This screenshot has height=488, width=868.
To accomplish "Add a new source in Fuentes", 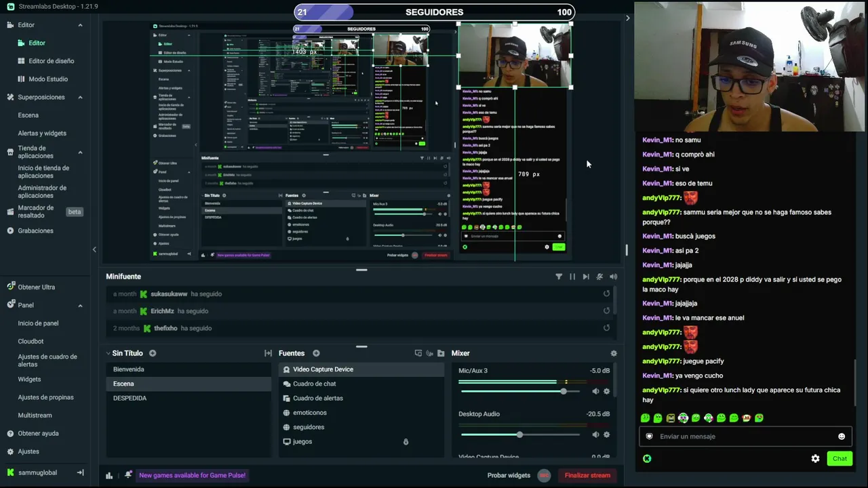I will 316,353.
